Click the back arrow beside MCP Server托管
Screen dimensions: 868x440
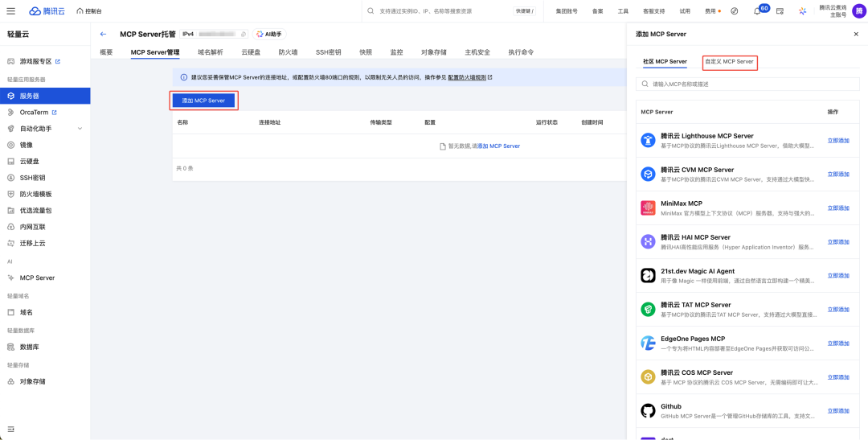coord(103,34)
